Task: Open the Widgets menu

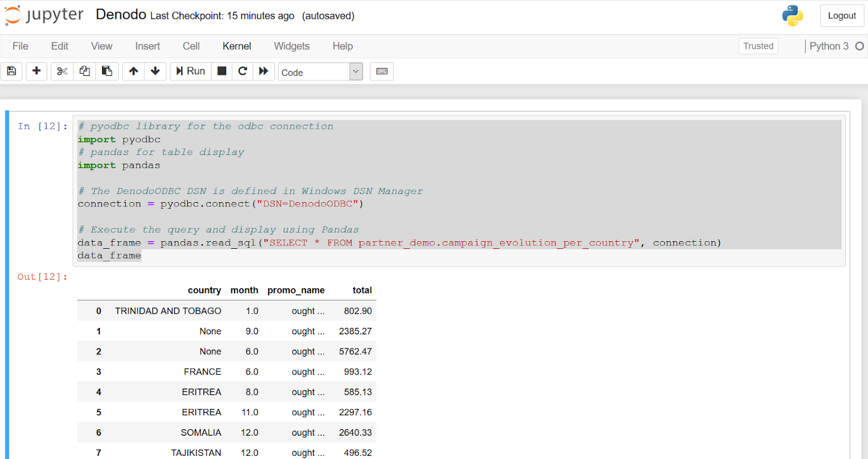Action: 292,46
